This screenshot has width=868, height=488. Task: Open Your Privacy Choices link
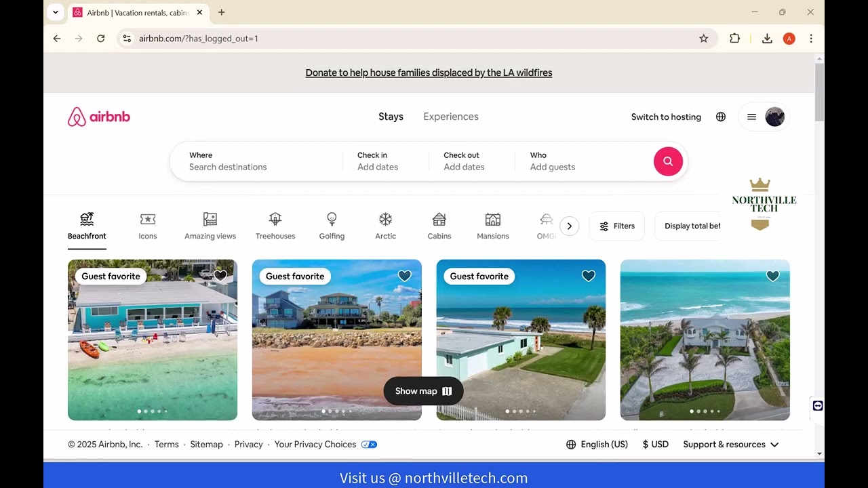point(325,445)
